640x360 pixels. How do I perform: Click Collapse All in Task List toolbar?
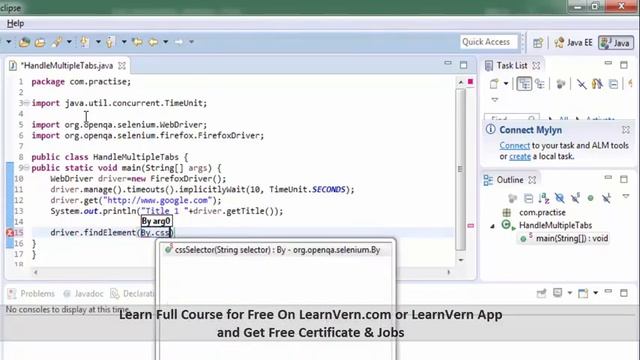click(x=613, y=84)
